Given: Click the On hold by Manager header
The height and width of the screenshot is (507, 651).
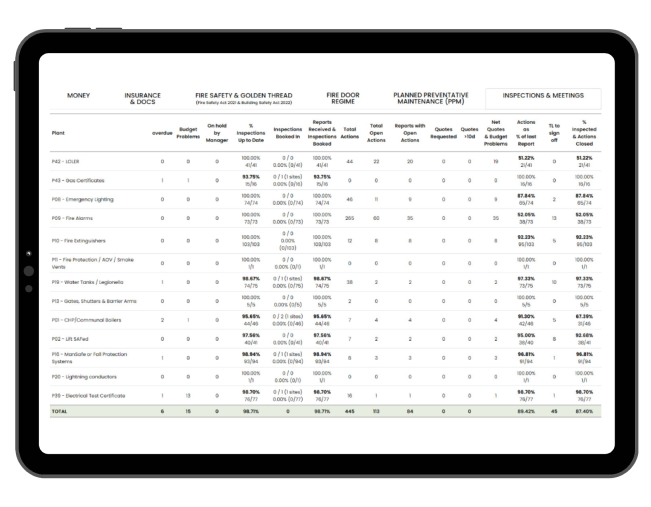Looking at the screenshot, I should tap(217, 132).
